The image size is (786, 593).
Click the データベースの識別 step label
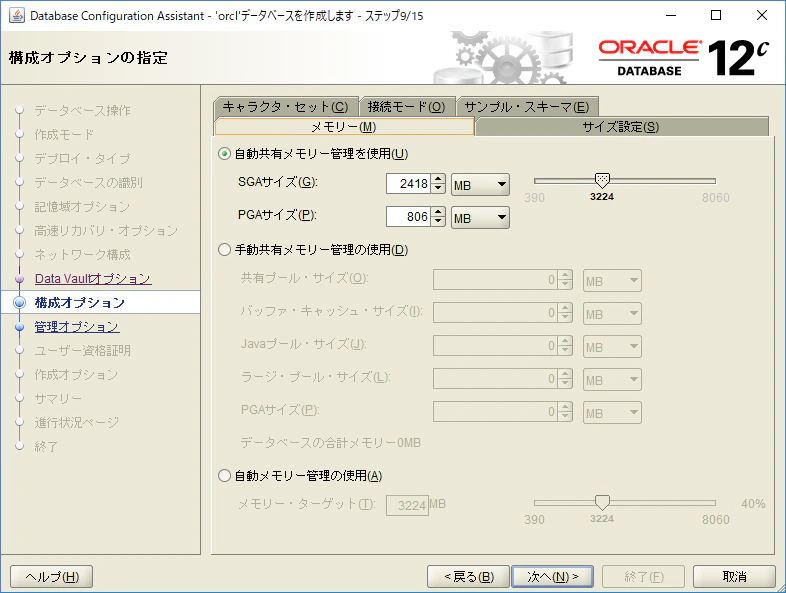[x=88, y=182]
